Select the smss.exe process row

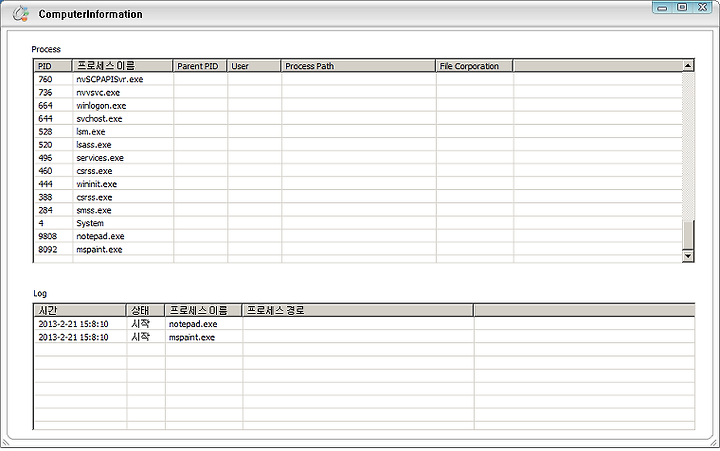(x=359, y=210)
